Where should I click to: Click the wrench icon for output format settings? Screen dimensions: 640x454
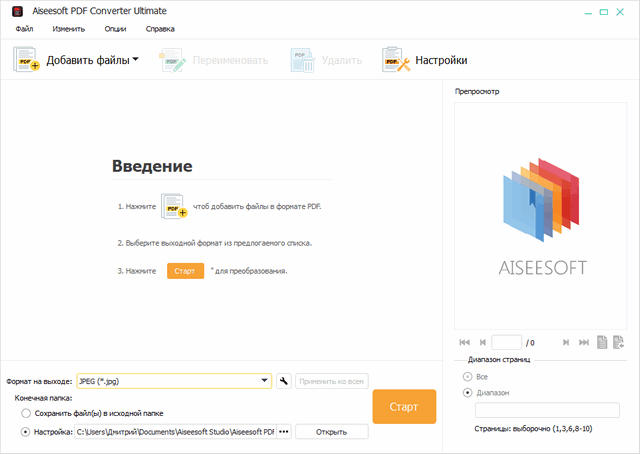(283, 381)
